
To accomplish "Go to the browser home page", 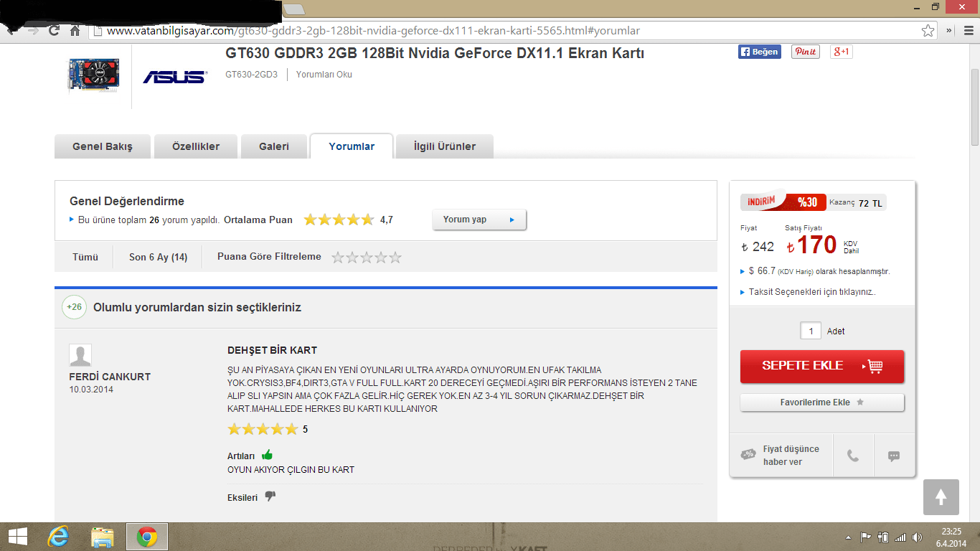I will pos(75,31).
